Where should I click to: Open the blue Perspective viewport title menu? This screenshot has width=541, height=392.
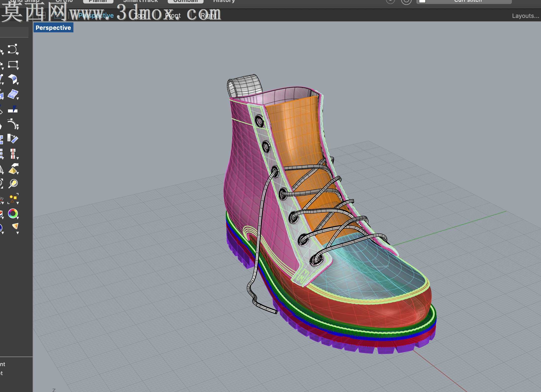(53, 28)
